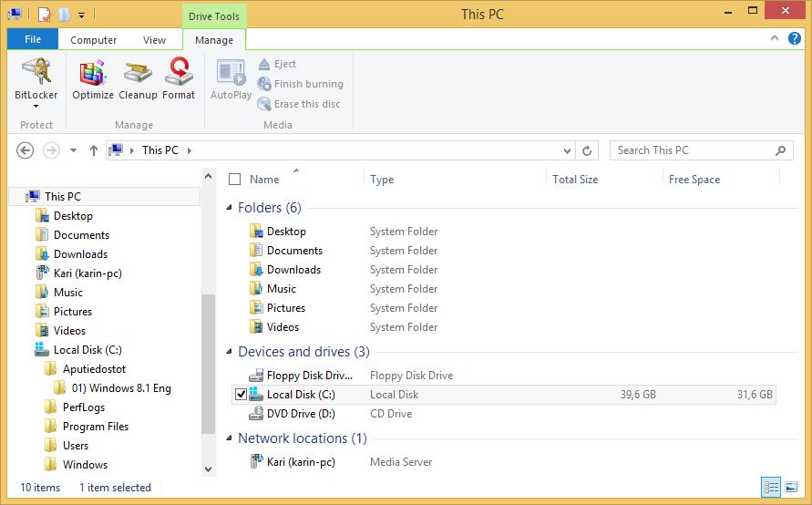The width and height of the screenshot is (812, 505).
Task: Select the Manage ribbon tab
Action: pyautogui.click(x=214, y=40)
